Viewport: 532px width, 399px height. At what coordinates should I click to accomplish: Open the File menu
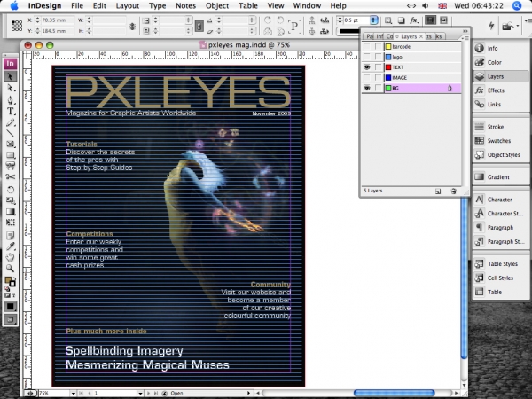pos(77,6)
